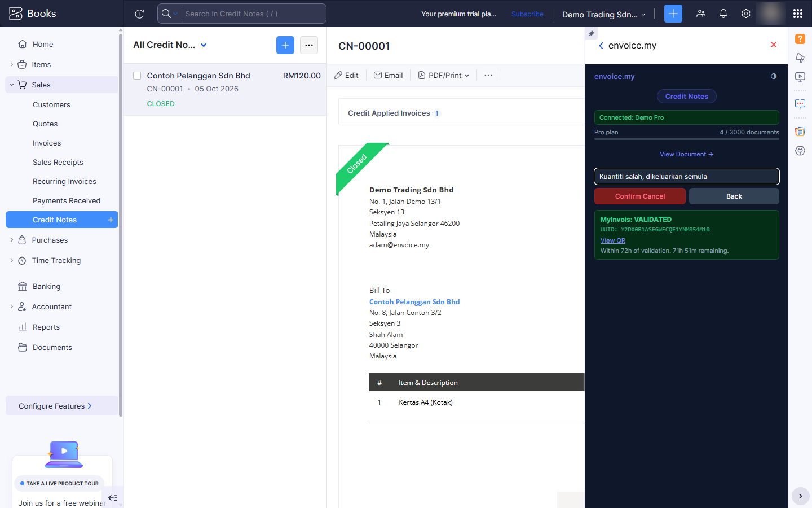This screenshot has height=508, width=812.
Task: Create new credit note with blue plus button
Action: 285,45
